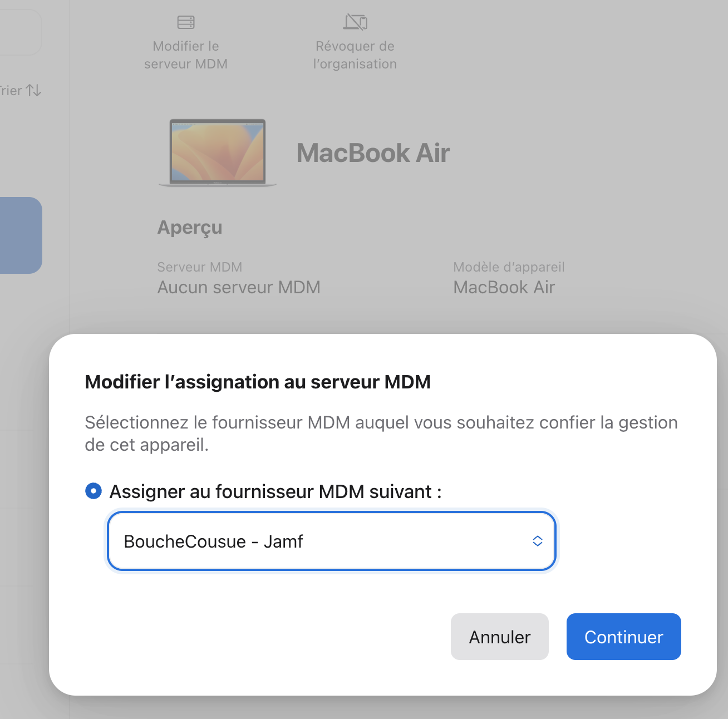Viewport: 728px width, 719px height.
Task: Click the Révoquer de l'organisation label
Action: click(355, 55)
